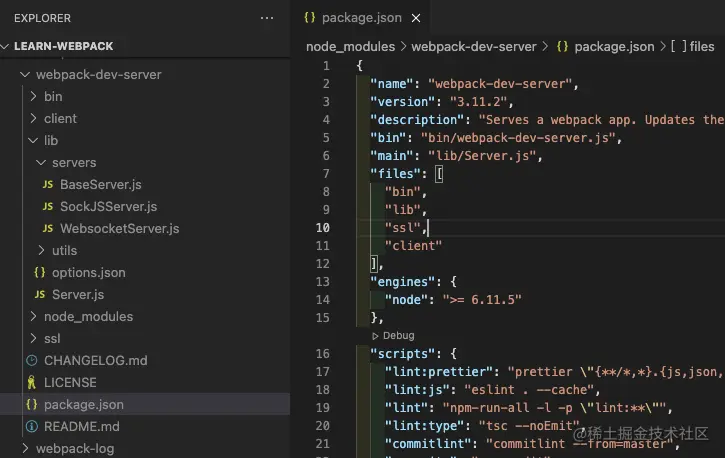The height and width of the screenshot is (458, 725).
Task: Click the braces icon of package.json in explorer
Action: [x=31, y=404]
